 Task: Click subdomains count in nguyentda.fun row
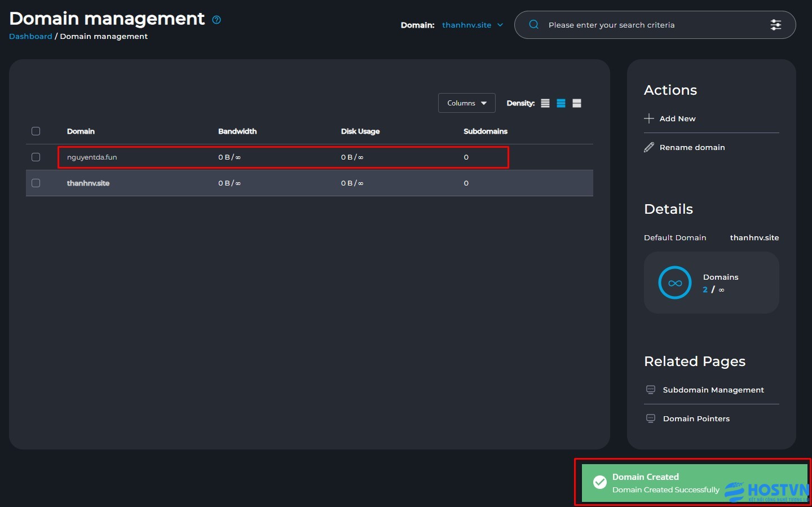tap(466, 157)
